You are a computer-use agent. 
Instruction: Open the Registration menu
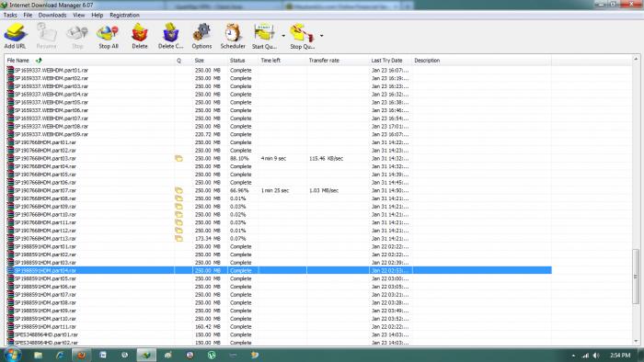[x=124, y=16]
